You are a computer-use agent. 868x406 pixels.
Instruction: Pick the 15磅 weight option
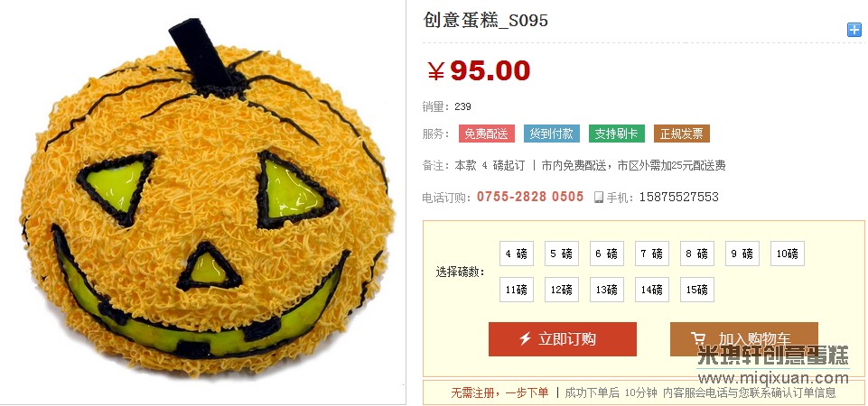click(x=697, y=290)
